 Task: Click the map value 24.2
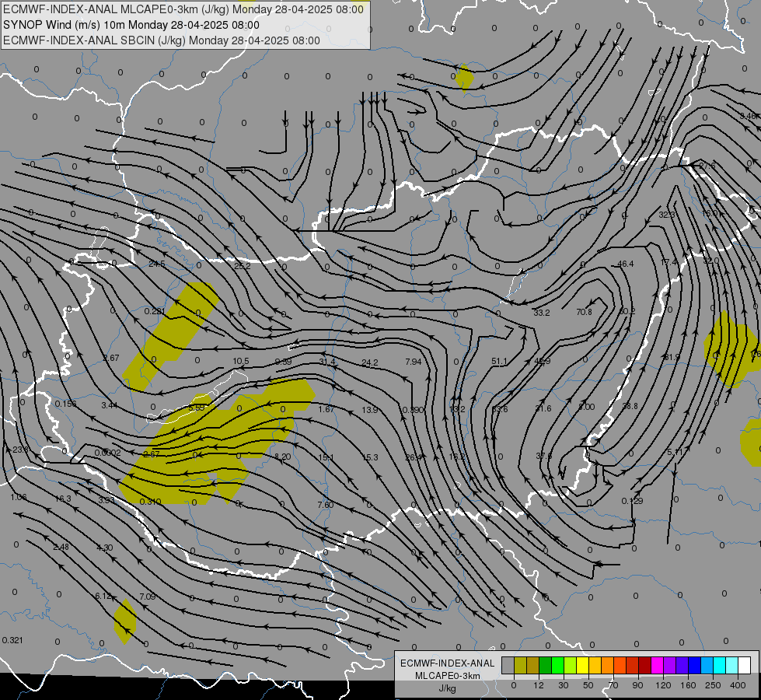(x=370, y=362)
